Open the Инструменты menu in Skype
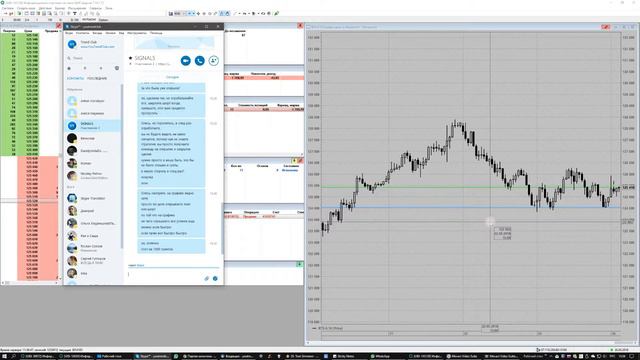 click(x=137, y=33)
